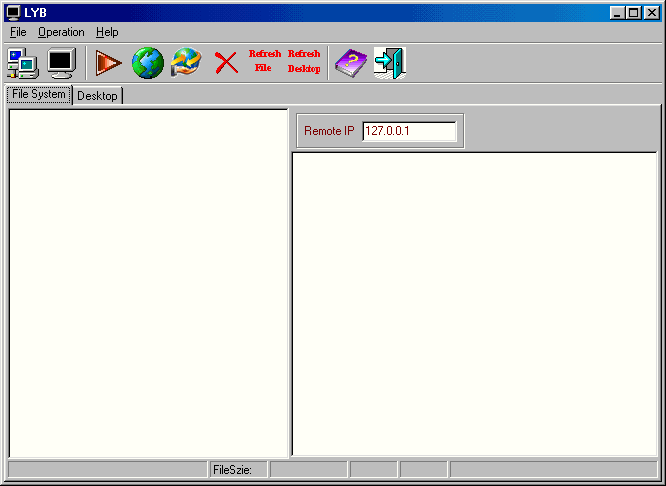The height and width of the screenshot is (486, 666).
Task: Click the LYB title bar application icon
Action: coord(13,12)
